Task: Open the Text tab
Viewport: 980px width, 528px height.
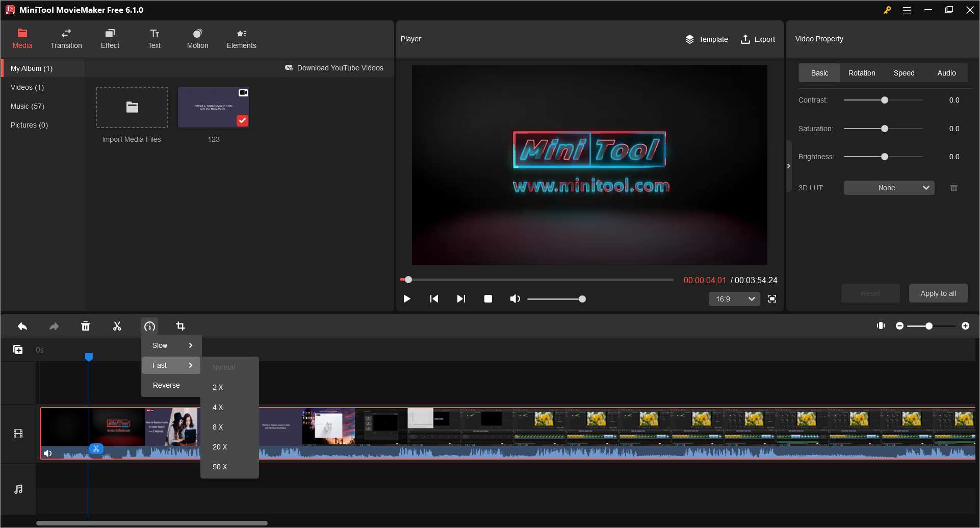Action: [154, 39]
